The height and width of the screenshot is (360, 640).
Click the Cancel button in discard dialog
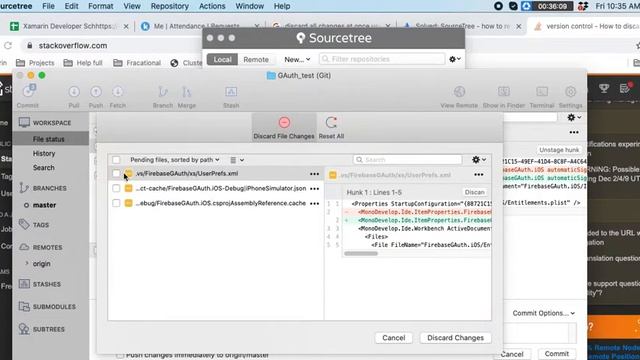click(x=393, y=338)
